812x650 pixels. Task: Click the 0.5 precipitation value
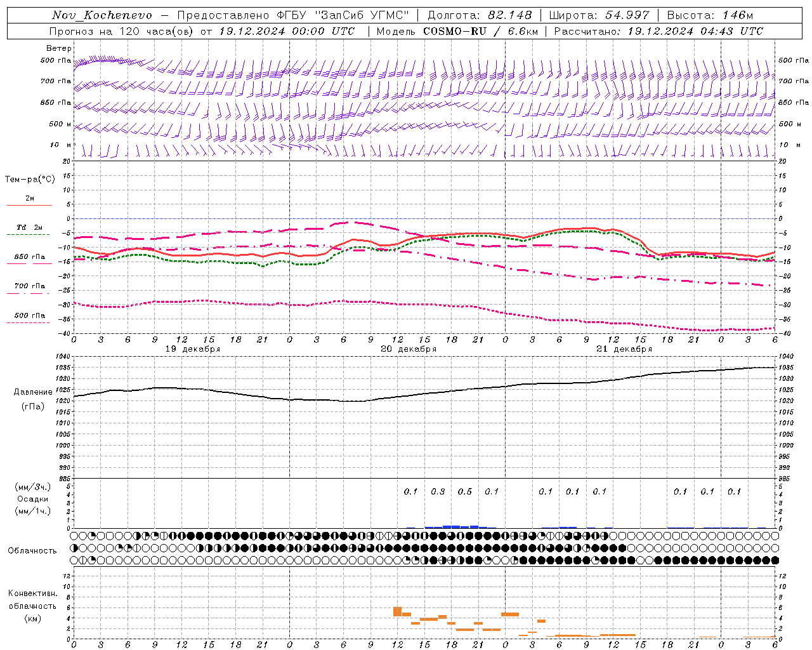coord(465,491)
